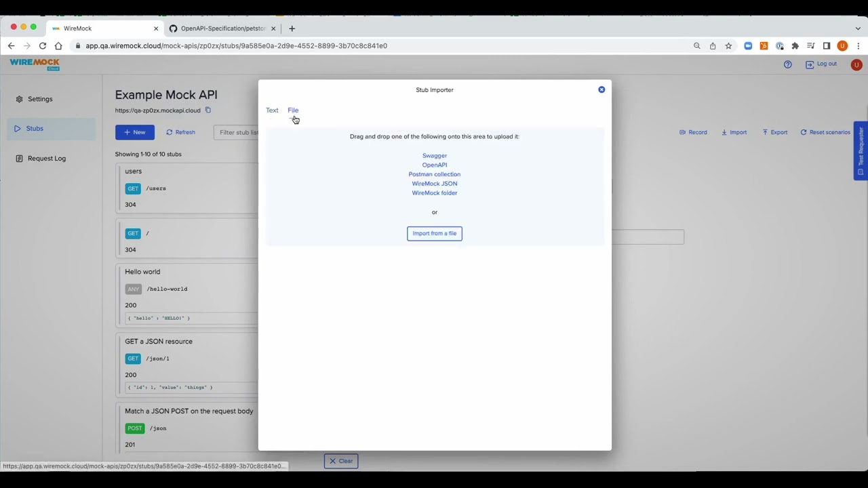This screenshot has width=868, height=488.
Task: Reload the browser page
Action: [x=43, y=46]
